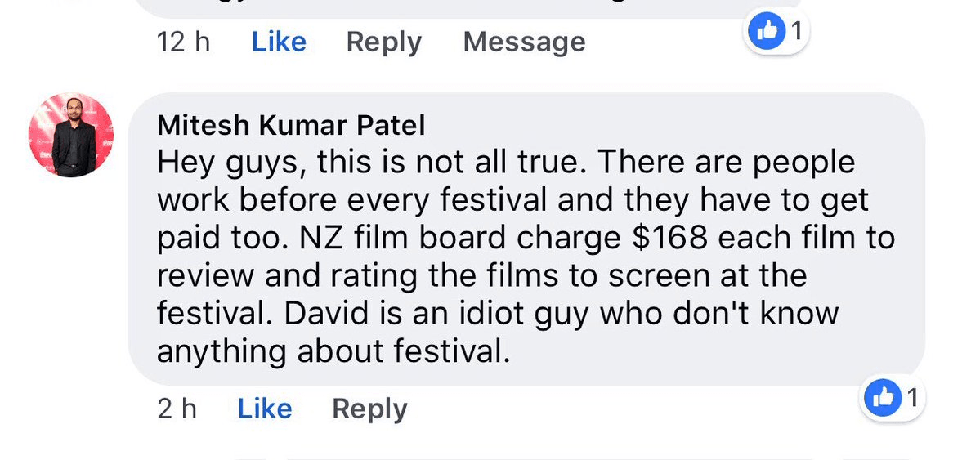Image resolution: width=980 pixels, height=460 pixels.
Task: Reply to the comment posted 12 h ago
Action: (x=383, y=42)
